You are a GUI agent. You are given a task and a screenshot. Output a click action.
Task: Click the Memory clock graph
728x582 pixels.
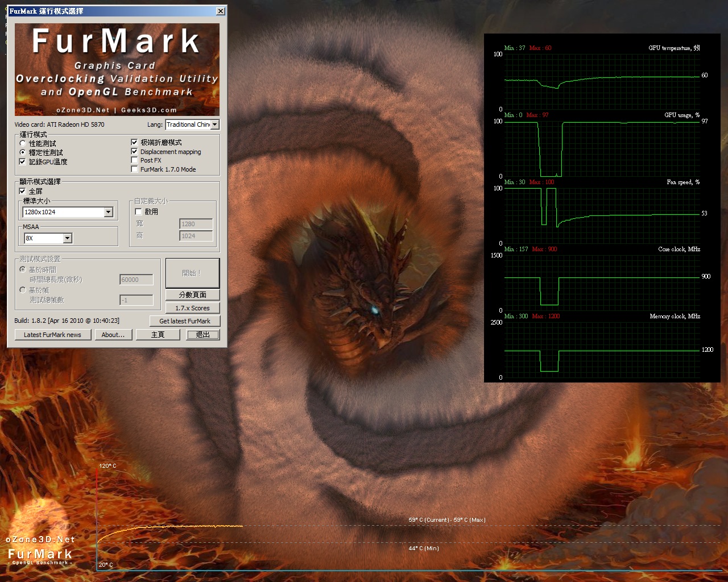click(602, 350)
